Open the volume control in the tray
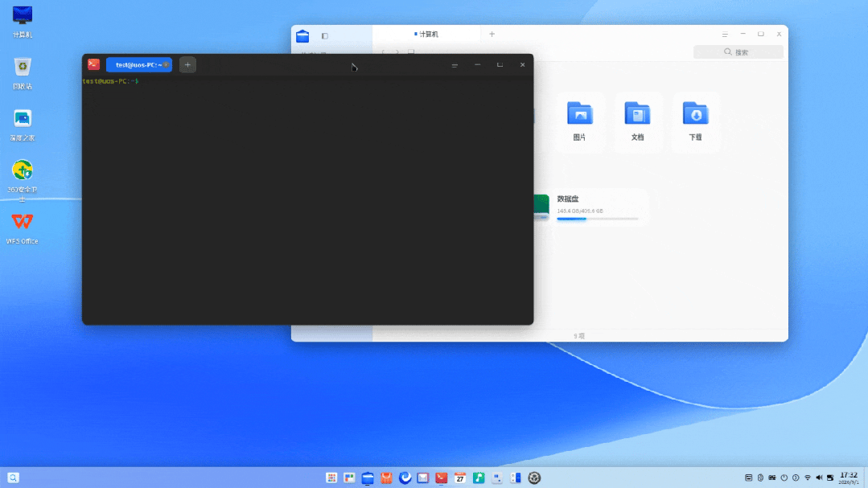Image resolution: width=868 pixels, height=488 pixels. click(819, 478)
